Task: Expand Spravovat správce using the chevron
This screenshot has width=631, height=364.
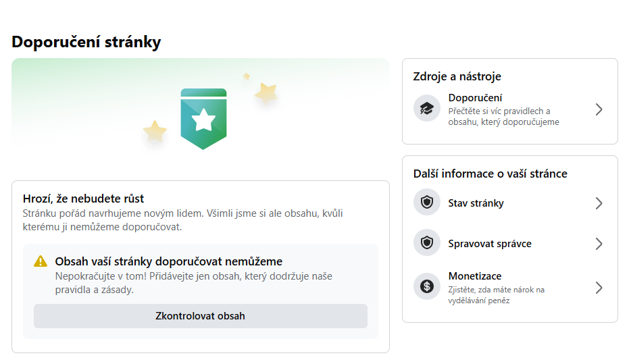Action: coord(599,244)
